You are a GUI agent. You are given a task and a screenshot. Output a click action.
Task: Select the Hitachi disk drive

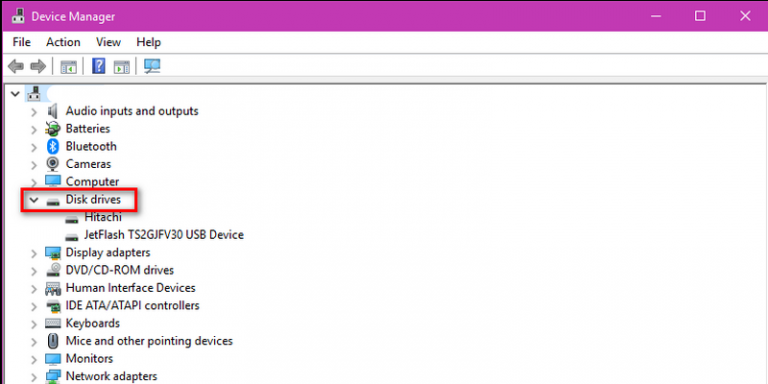(103, 217)
